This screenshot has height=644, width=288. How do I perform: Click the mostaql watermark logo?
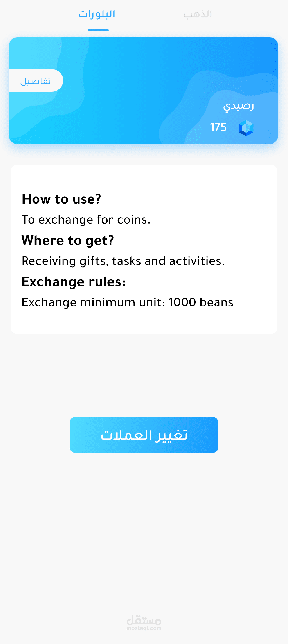pos(144,620)
